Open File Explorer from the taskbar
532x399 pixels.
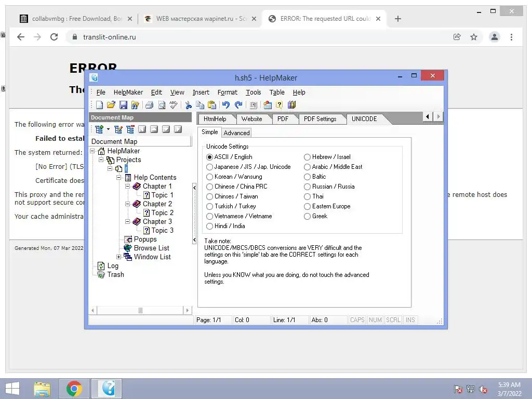[x=42, y=389]
